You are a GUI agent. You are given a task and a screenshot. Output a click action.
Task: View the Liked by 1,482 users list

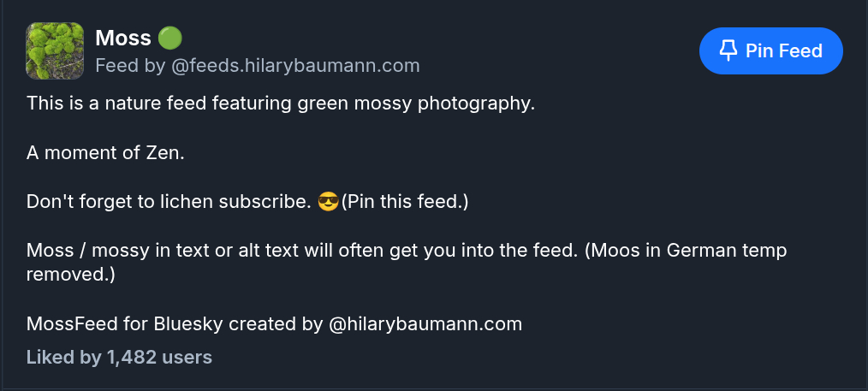[x=119, y=357]
